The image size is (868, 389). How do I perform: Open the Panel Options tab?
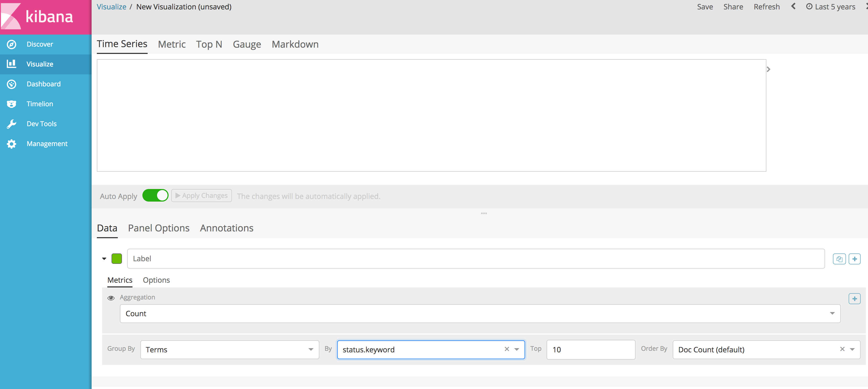pyautogui.click(x=158, y=228)
